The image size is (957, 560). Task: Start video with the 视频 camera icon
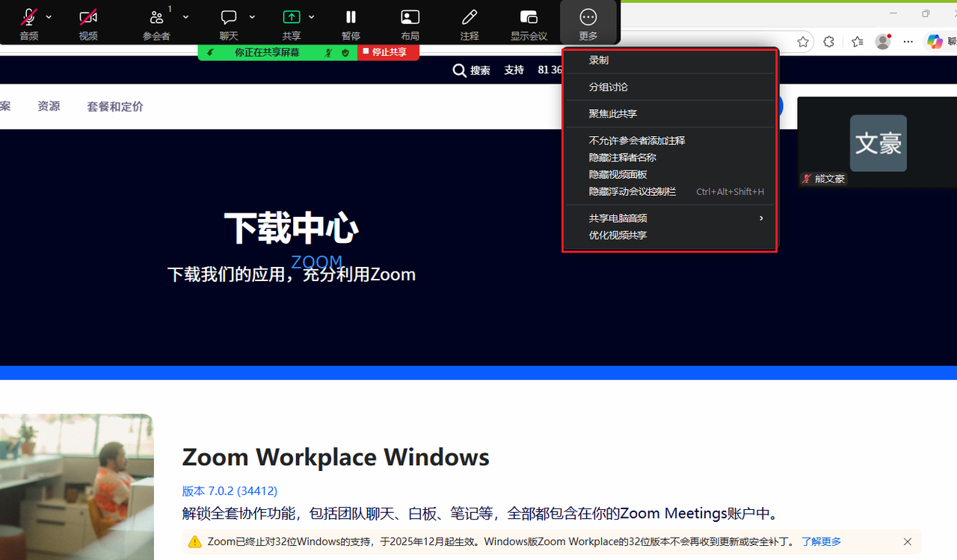click(88, 17)
